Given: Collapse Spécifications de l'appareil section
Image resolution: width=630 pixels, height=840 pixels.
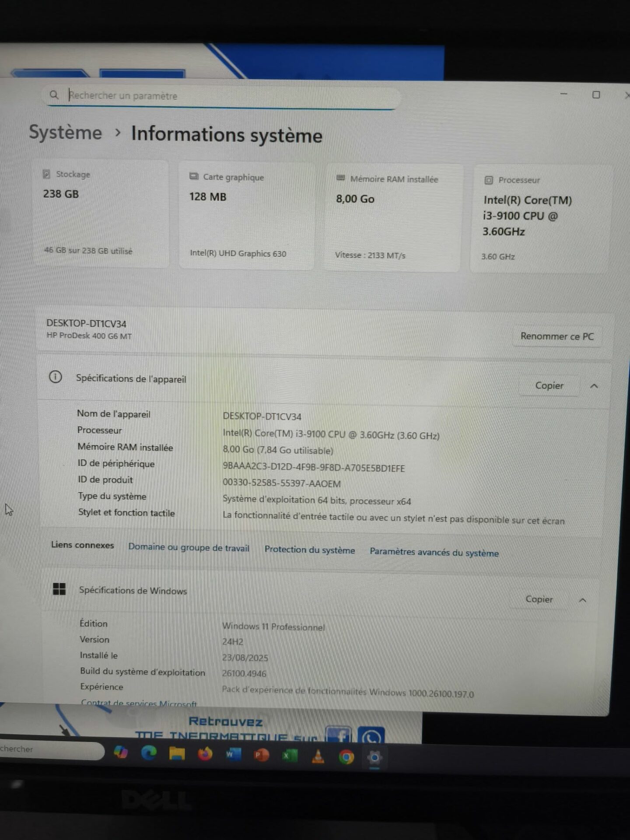Looking at the screenshot, I should tap(594, 386).
